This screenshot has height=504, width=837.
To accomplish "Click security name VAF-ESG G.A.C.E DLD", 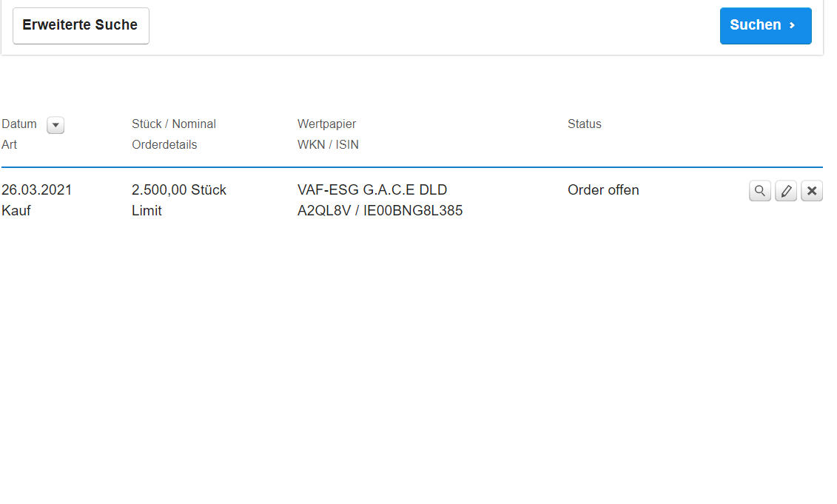I will 372,190.
